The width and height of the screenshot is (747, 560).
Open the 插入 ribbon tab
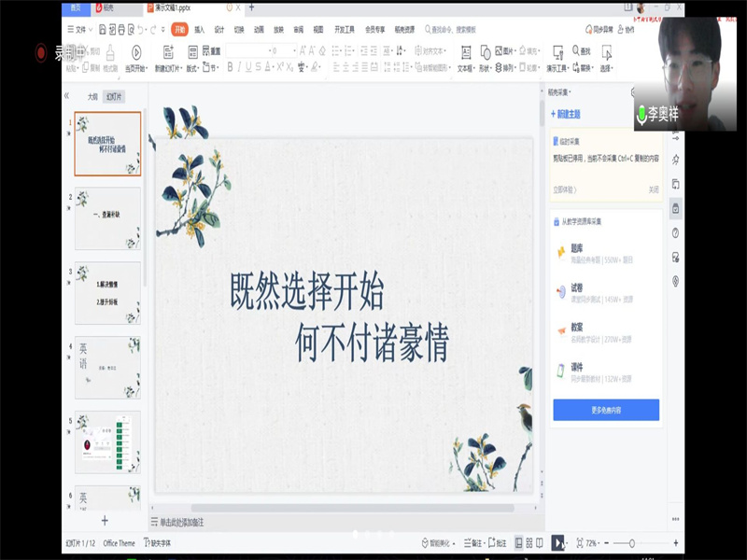pos(200,29)
